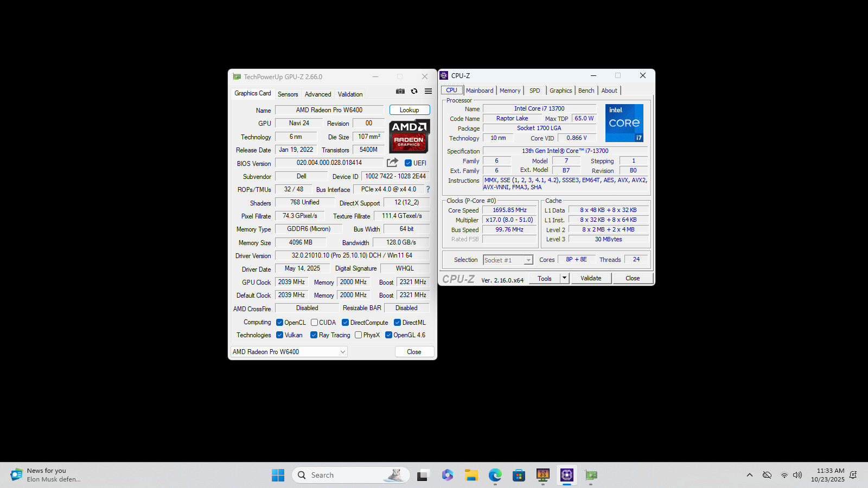Click the Validate button in CPU-Z
Screen dimensions: 868x488
(x=591, y=278)
